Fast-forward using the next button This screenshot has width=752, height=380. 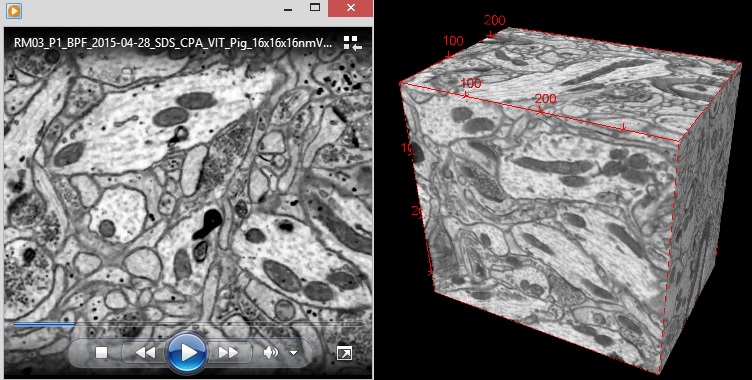(228, 353)
